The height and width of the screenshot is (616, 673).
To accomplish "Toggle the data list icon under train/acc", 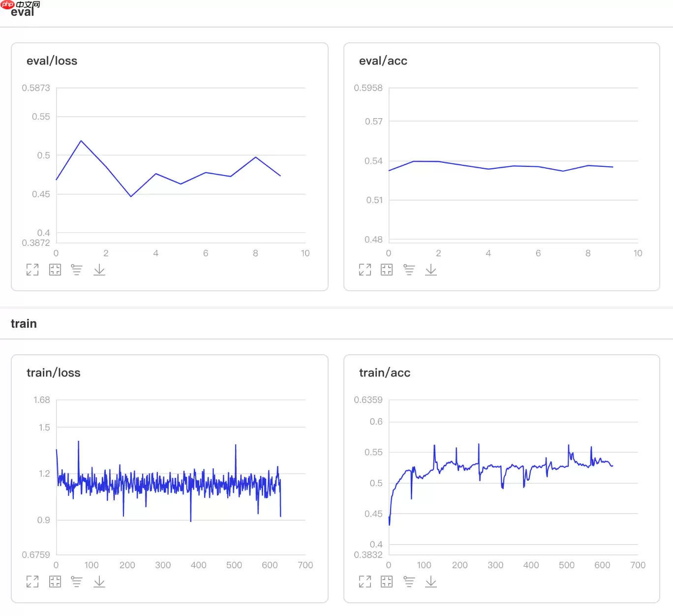I will [x=409, y=582].
